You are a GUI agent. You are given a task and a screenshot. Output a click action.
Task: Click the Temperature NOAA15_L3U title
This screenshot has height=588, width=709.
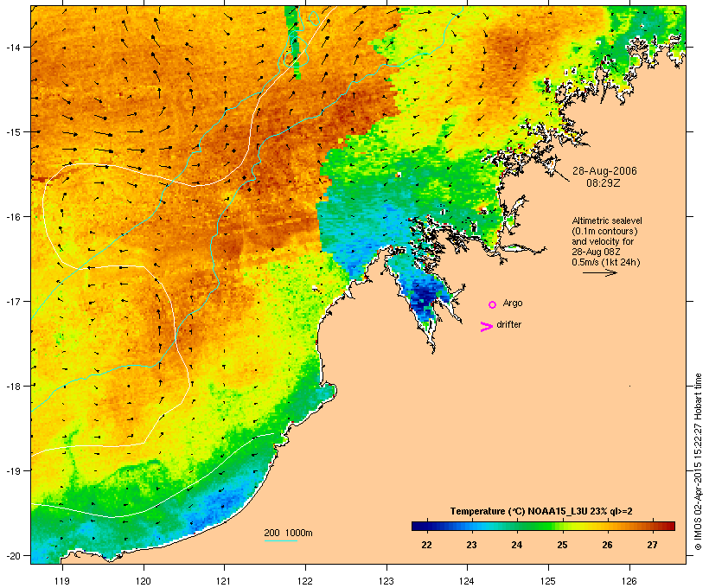coord(541,511)
